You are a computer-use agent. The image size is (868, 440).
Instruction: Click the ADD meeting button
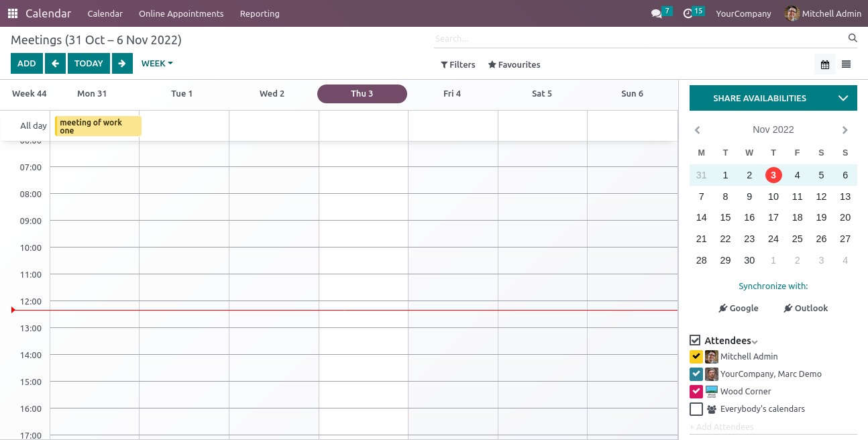point(27,64)
